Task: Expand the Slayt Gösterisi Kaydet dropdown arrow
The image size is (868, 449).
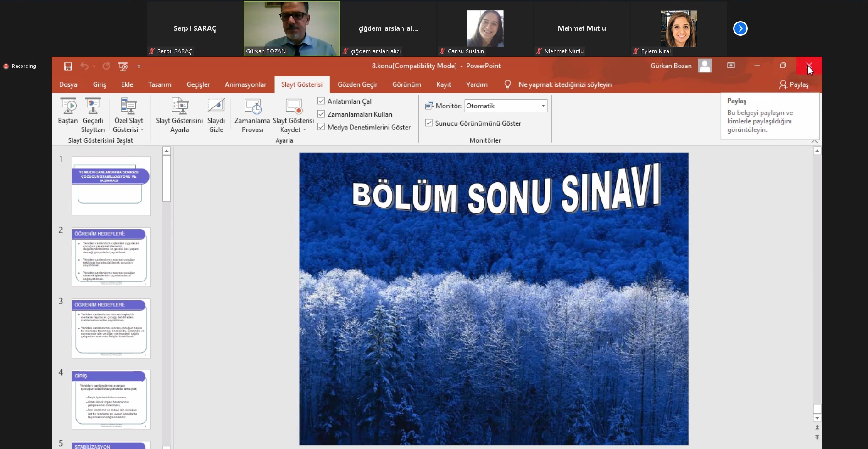Action: tap(304, 130)
